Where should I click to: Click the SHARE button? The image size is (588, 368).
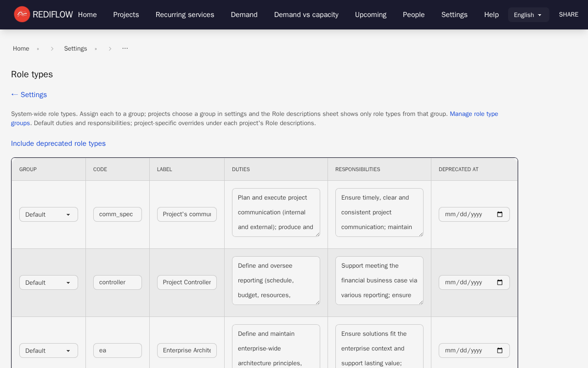pos(568,15)
